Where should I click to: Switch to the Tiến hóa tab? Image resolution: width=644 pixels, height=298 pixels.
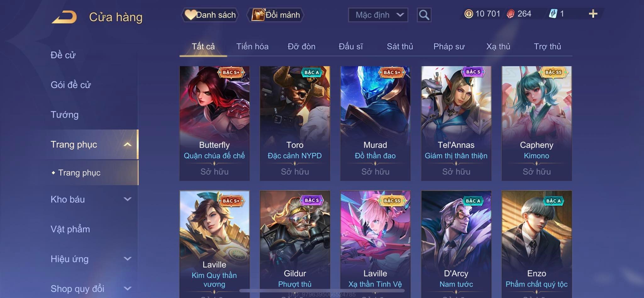(x=252, y=47)
